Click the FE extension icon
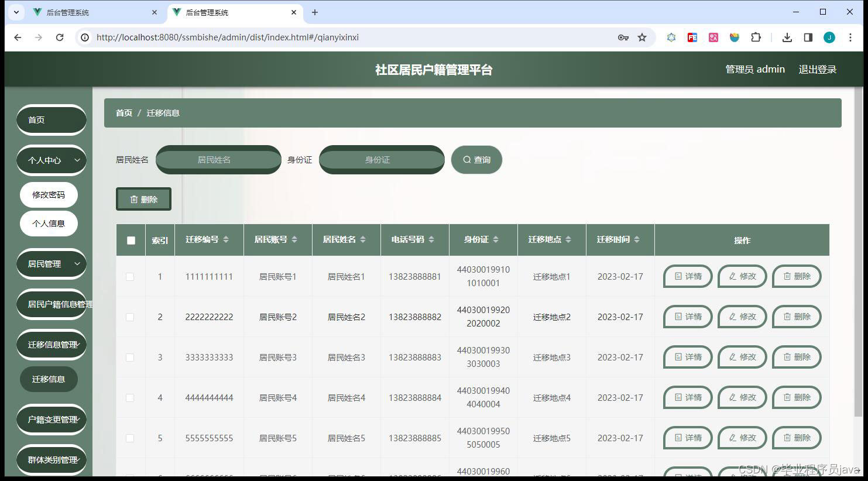 click(692, 37)
